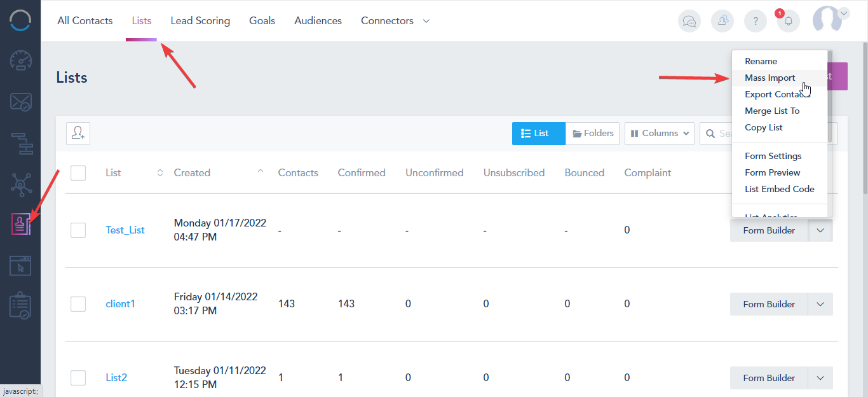The width and height of the screenshot is (868, 397).
Task: Open the List2 list link
Action: [116, 378]
